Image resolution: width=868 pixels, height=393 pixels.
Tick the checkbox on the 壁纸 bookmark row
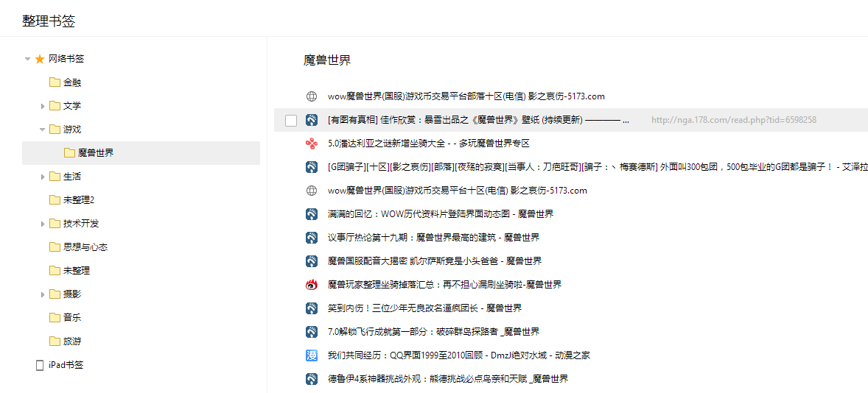coord(290,120)
